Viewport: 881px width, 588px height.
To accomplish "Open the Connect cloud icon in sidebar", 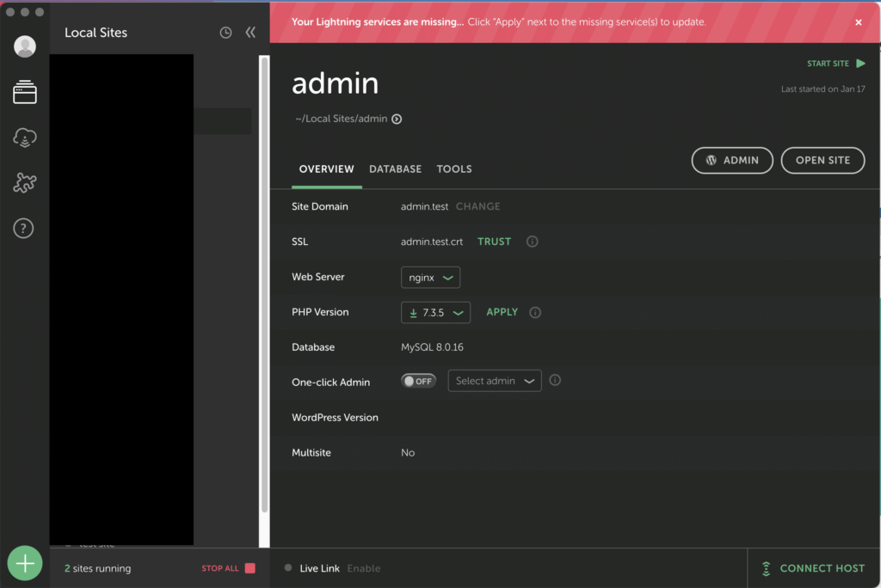I will tap(25, 138).
